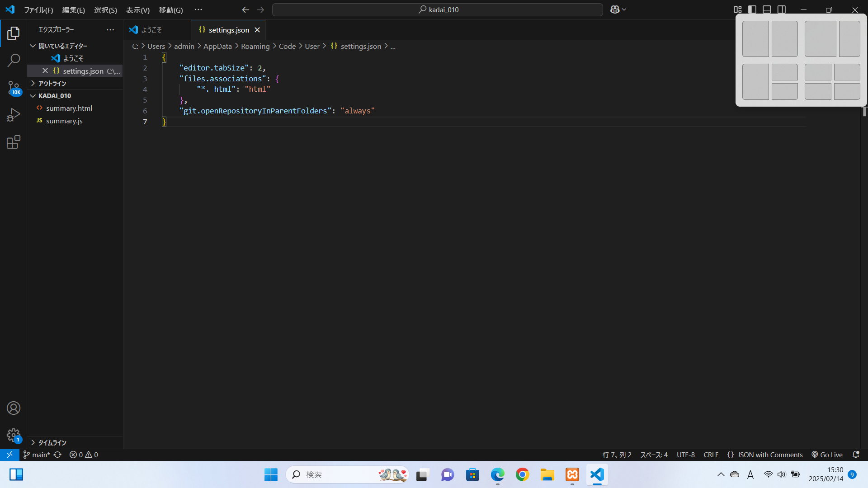
Task: Show hidden system tray icons chevron
Action: (721, 474)
